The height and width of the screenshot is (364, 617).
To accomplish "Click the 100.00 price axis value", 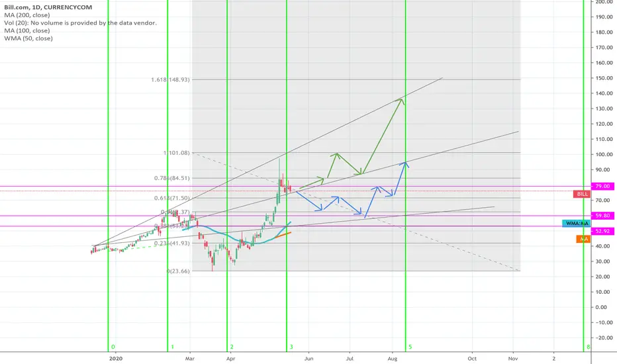I will pos(604,154).
